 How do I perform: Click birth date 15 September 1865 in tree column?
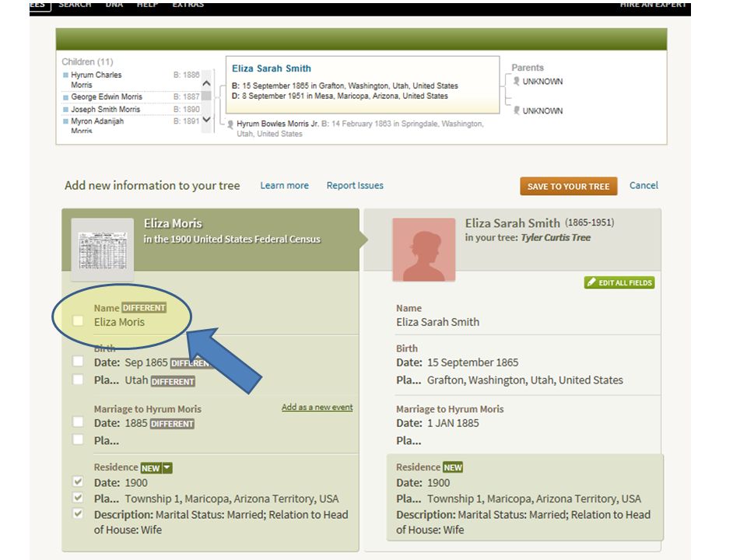tap(472, 362)
